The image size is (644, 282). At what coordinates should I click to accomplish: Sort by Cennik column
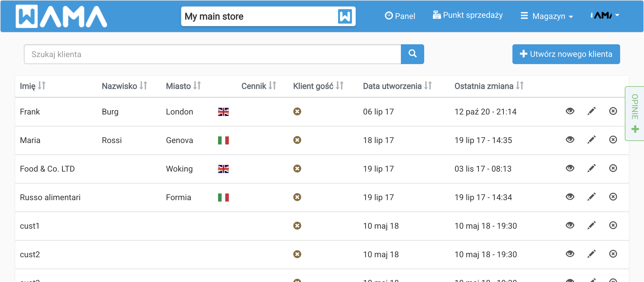tap(259, 86)
